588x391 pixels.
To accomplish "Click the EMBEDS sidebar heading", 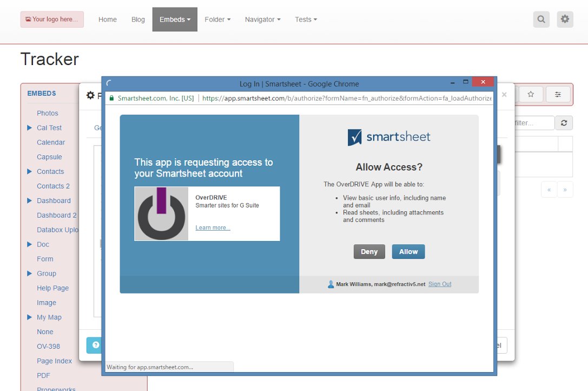I will [42, 93].
